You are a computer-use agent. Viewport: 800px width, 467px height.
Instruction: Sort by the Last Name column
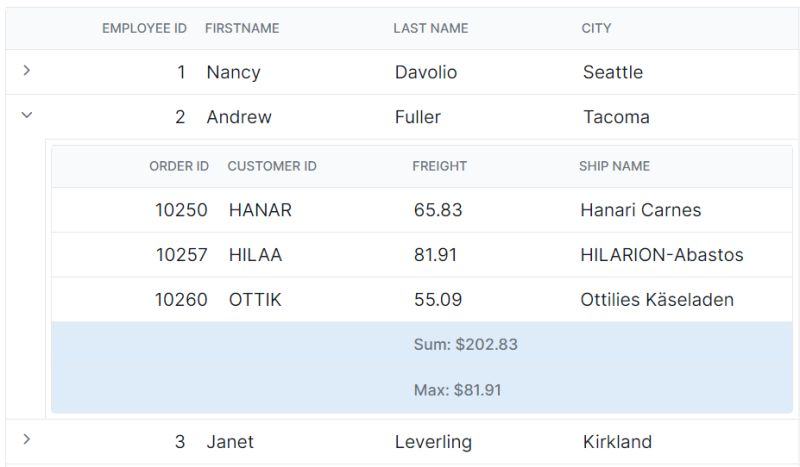[x=430, y=28]
